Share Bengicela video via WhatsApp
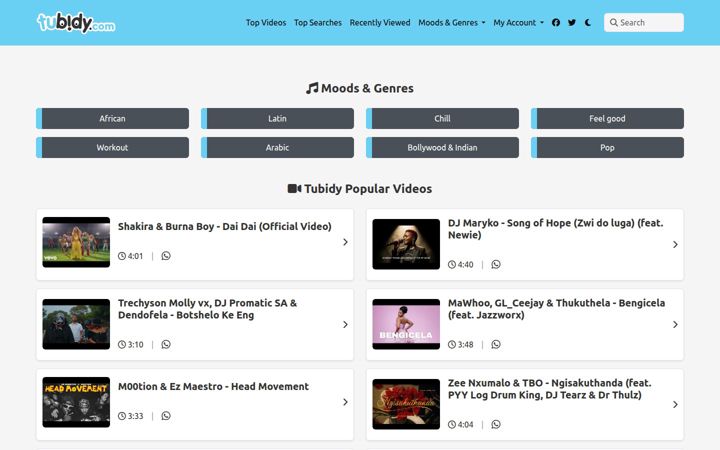 (496, 344)
